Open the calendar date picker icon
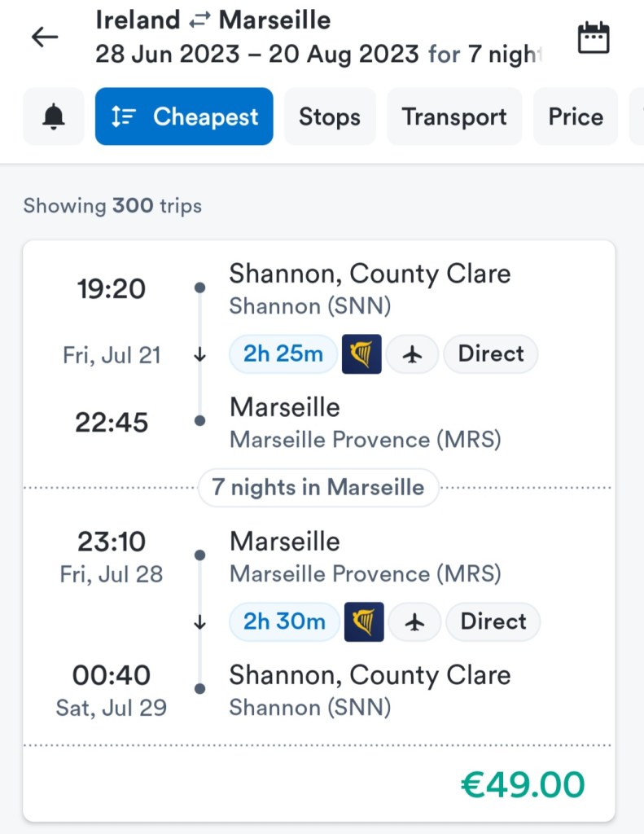644x834 pixels. click(x=593, y=38)
